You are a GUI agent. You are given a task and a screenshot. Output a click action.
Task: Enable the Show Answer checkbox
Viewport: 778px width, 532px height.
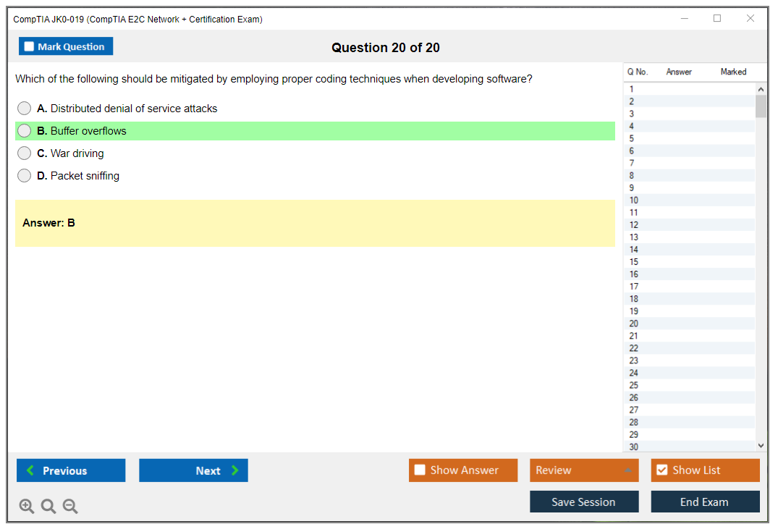pyautogui.click(x=420, y=470)
